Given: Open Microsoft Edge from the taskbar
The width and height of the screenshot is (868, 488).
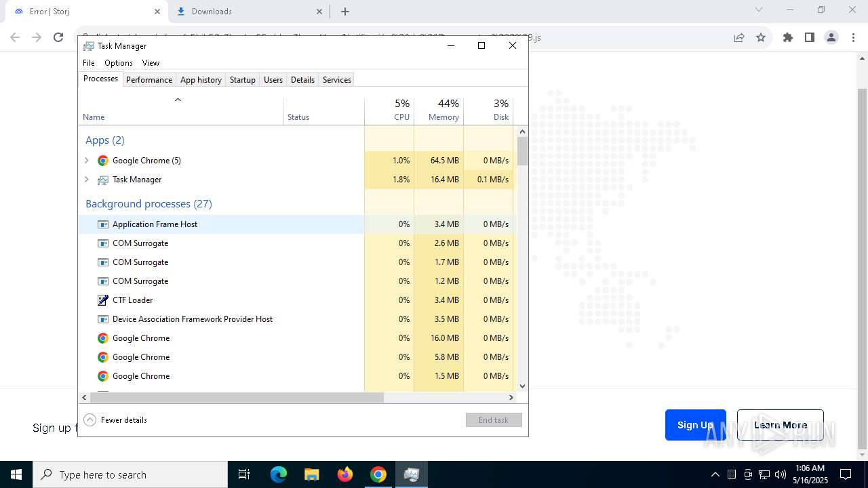Looking at the screenshot, I should point(279,474).
